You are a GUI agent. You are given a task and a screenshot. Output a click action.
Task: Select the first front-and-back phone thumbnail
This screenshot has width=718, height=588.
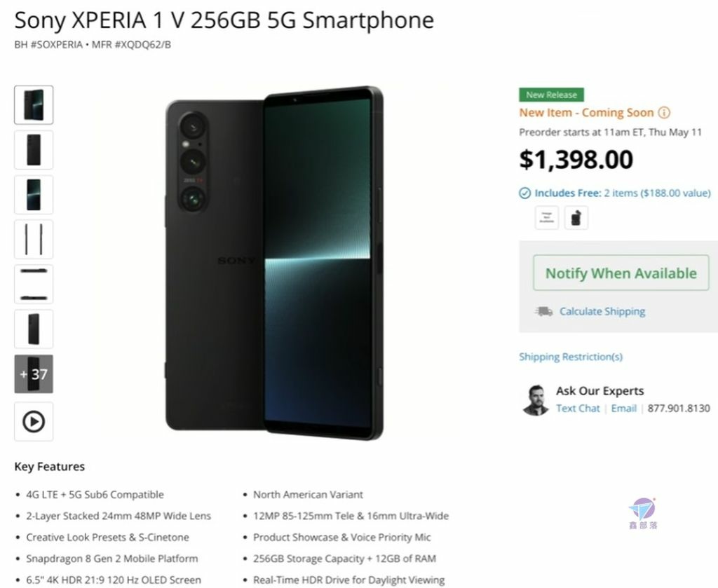[34, 105]
